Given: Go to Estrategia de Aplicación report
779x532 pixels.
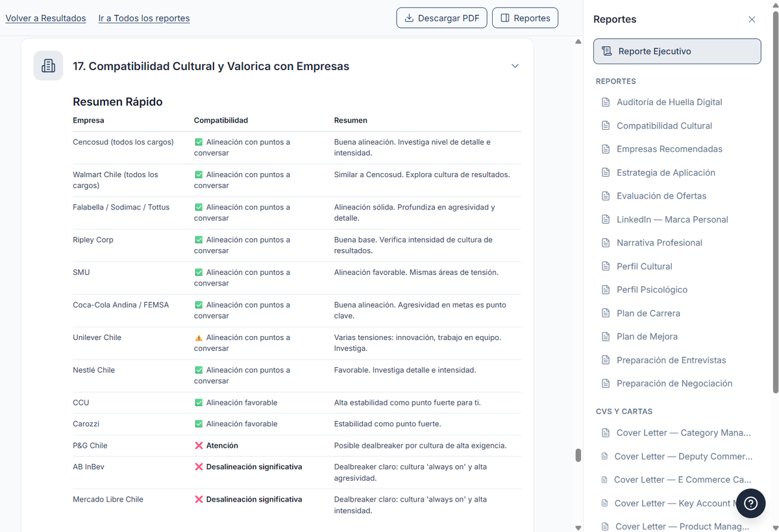Looking at the screenshot, I should click(666, 173).
